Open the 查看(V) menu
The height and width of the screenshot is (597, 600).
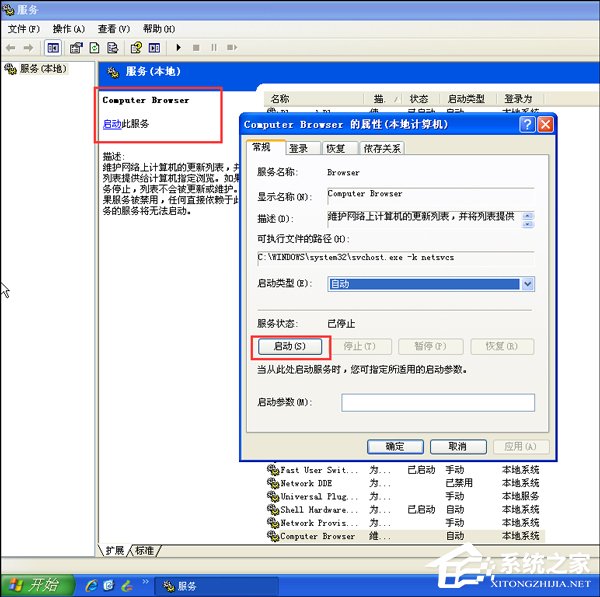(x=114, y=29)
